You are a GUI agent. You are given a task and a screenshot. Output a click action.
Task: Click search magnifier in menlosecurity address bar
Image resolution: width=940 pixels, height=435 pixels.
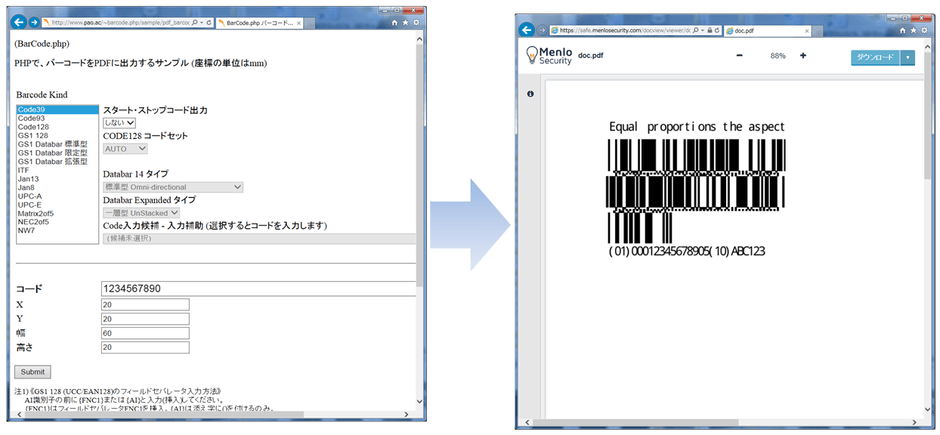pyautogui.click(x=695, y=30)
